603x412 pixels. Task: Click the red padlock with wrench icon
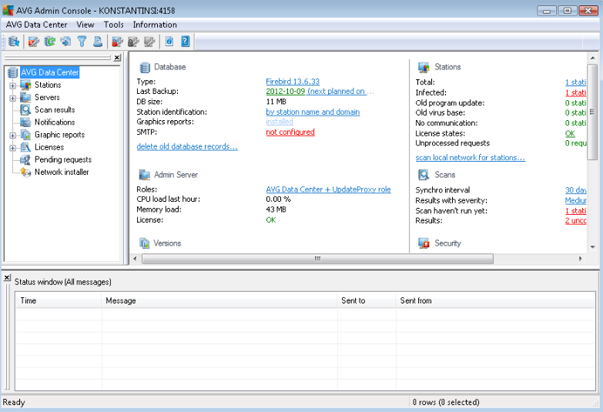pos(117,41)
